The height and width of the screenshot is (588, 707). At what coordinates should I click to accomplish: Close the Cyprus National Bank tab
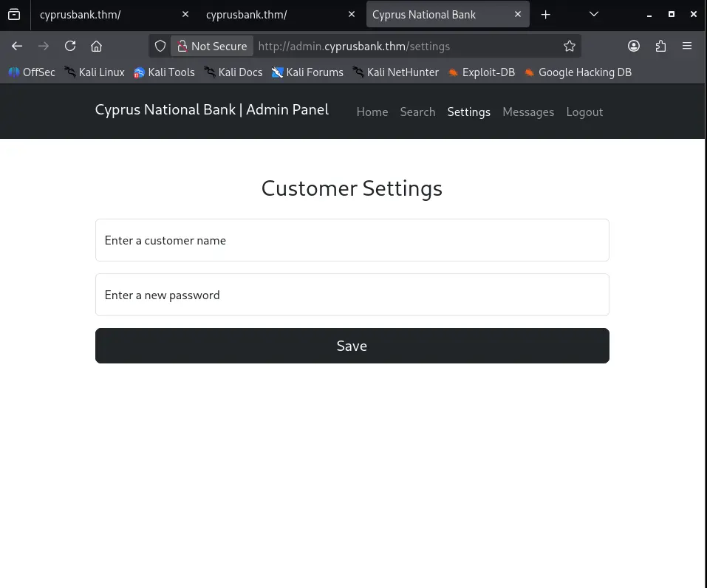[518, 15]
